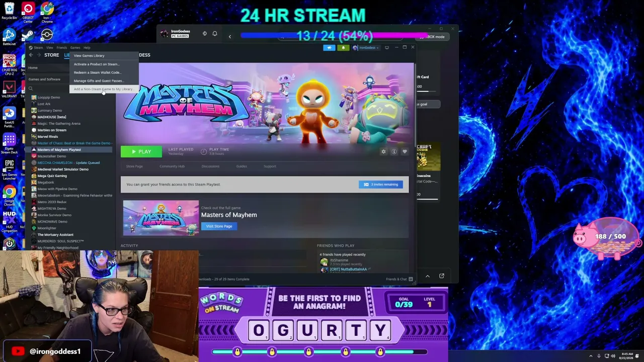Select Mega Quiz Gaming in library
Image resolution: width=644 pixels, height=362 pixels.
[x=52, y=175]
